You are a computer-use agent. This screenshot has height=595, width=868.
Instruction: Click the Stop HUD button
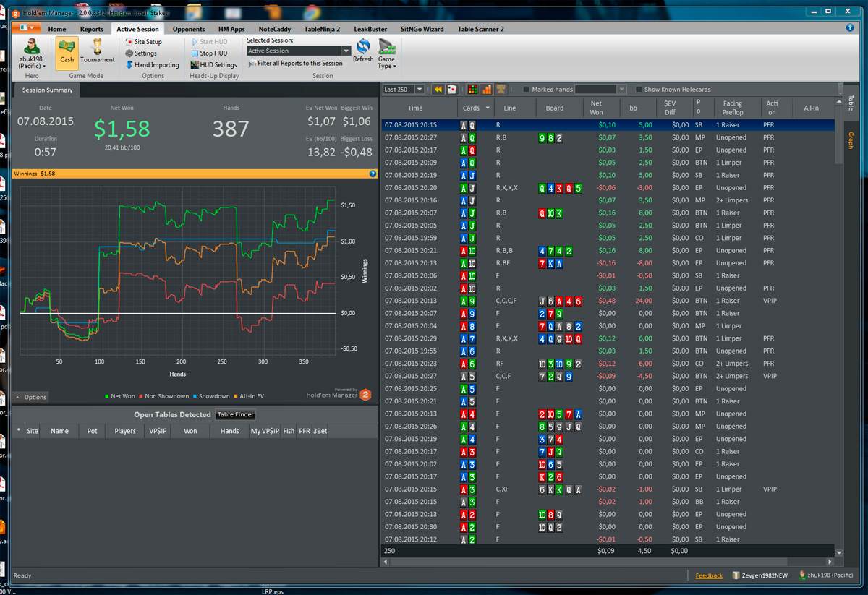coord(209,53)
